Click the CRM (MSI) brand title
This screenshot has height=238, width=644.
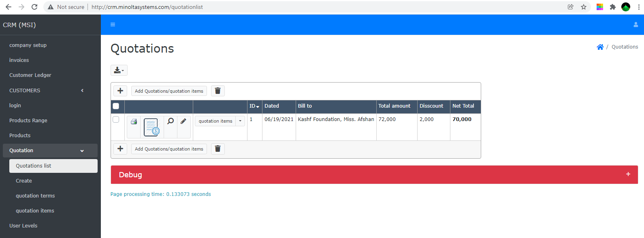(19, 25)
